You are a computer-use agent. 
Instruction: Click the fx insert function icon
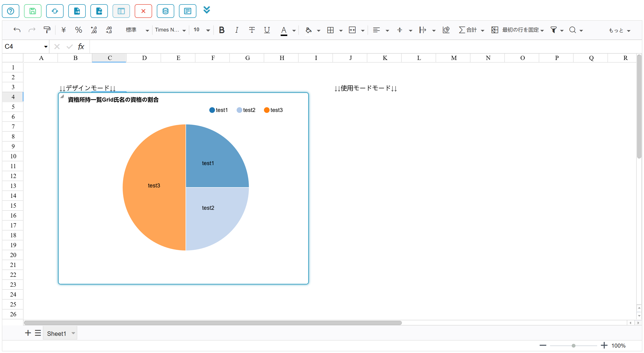pos(81,47)
